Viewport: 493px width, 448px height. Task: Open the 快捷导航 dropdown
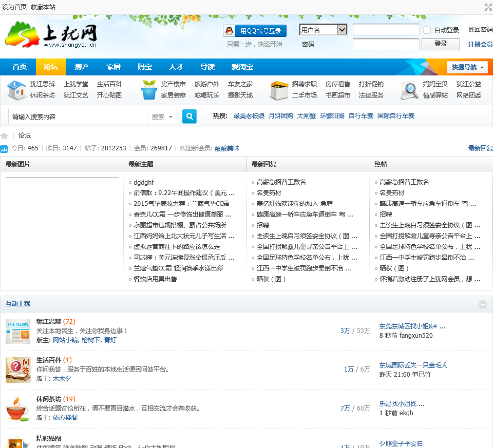467,67
